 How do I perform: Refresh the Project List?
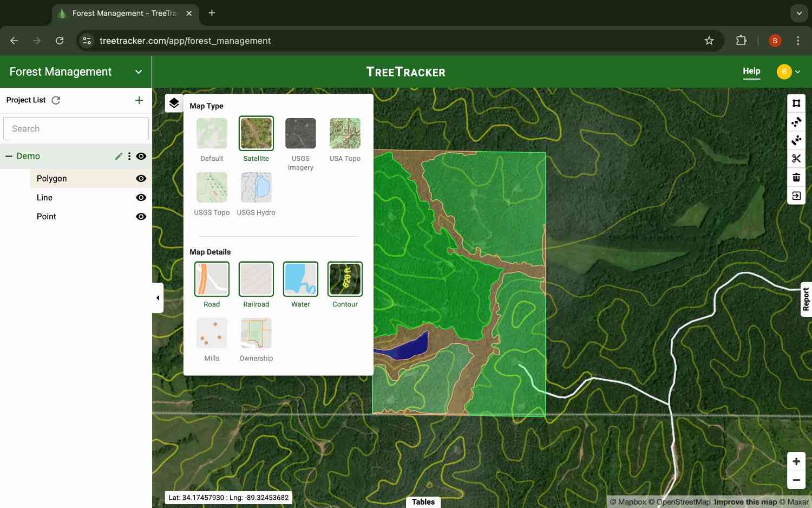[x=56, y=100]
